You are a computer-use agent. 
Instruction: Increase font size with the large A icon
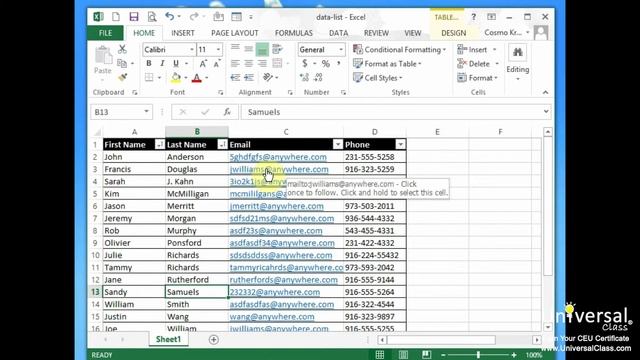pyautogui.click(x=203, y=64)
